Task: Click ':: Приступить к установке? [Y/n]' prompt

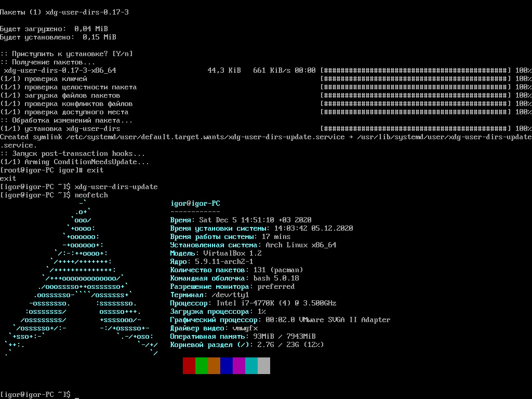Action: (66, 54)
